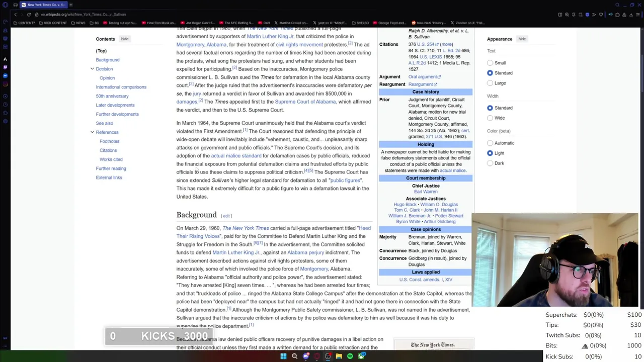Open Spotify from the taskbar
The width and height of the screenshot is (644, 362).
[x=350, y=356]
